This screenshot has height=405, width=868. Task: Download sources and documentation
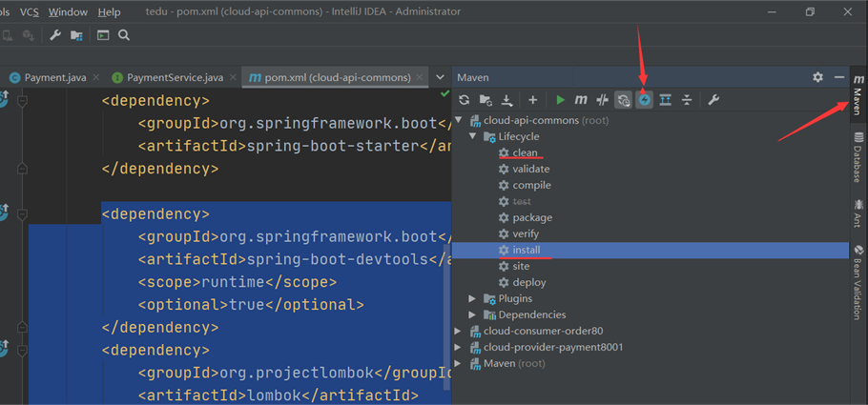click(x=506, y=100)
